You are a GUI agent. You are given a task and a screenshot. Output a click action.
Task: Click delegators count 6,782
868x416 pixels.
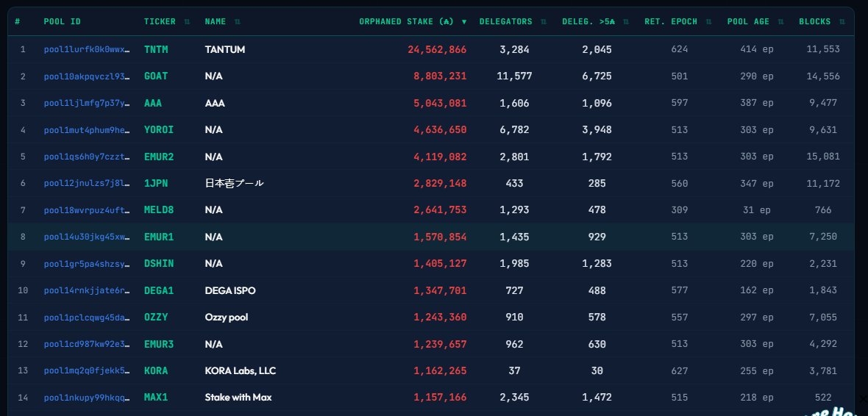coord(514,130)
